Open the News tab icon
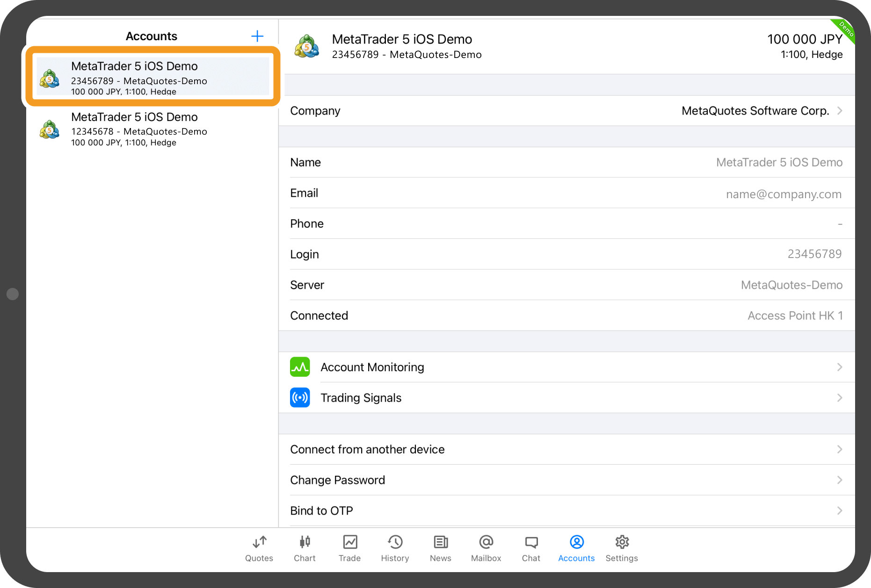Viewport: 871px width, 588px height. [x=441, y=542]
